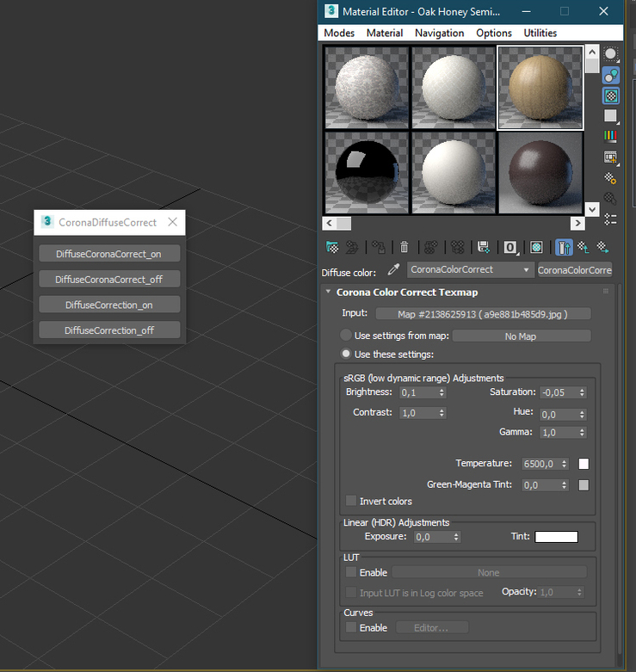This screenshot has height=672, width=636.
Task: Click the DiffuseCorrection_off button
Action: point(109,330)
